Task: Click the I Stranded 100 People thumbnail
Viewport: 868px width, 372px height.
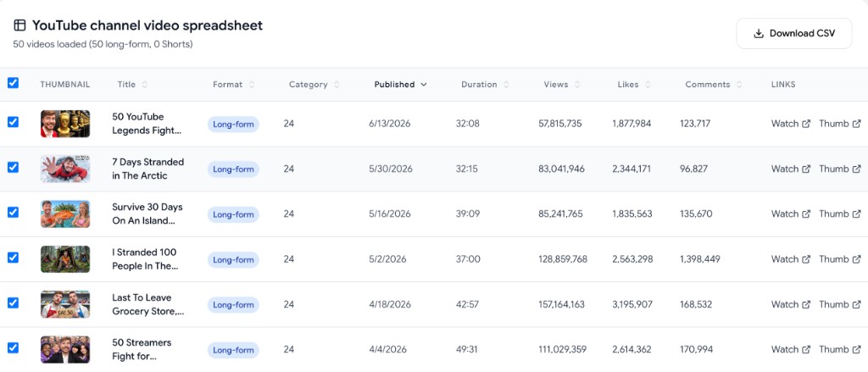Action: point(64,259)
